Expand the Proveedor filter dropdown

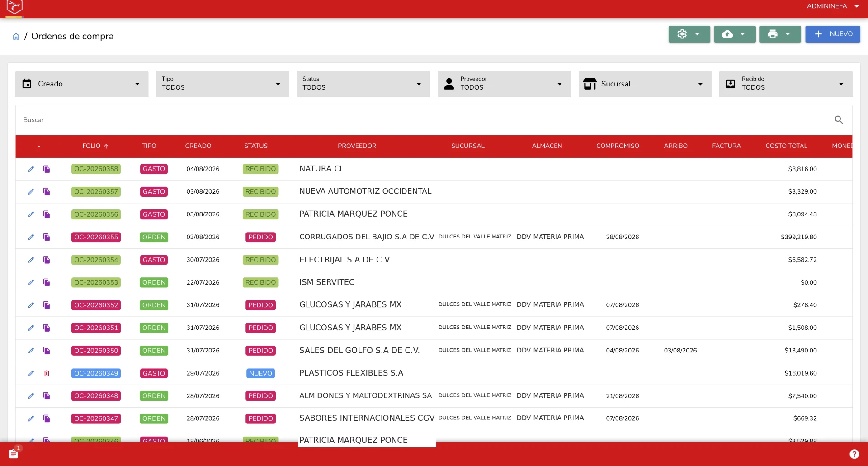[504, 84]
